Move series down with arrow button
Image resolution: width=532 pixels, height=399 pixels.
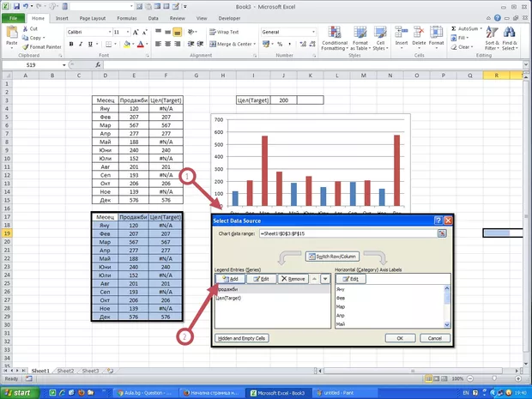coord(325,279)
